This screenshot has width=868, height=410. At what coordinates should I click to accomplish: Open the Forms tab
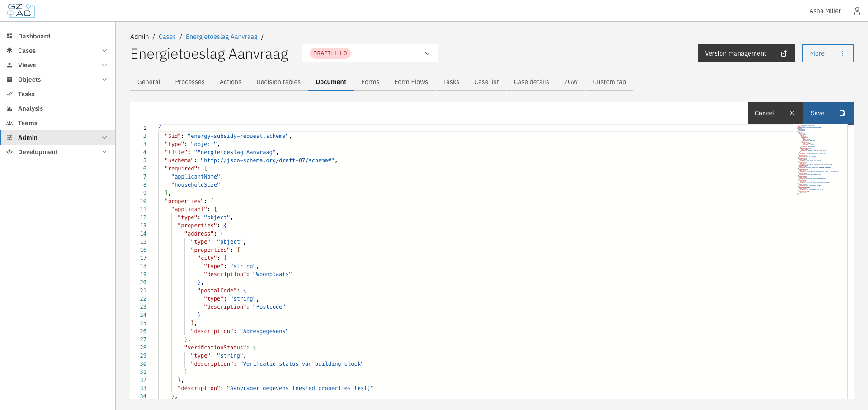[370, 82]
